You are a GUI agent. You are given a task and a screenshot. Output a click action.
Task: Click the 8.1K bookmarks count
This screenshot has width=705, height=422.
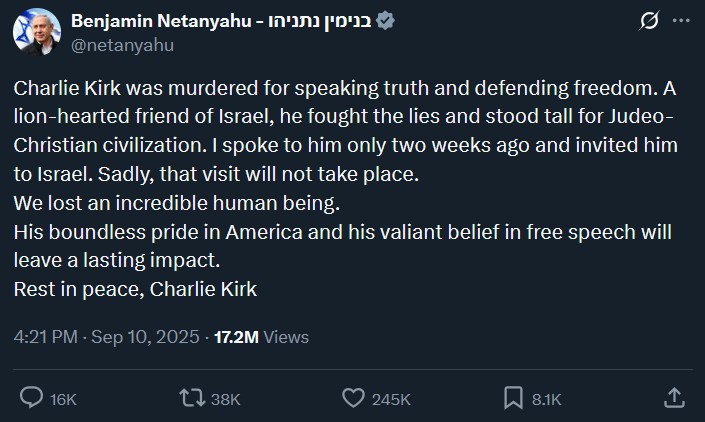point(547,399)
